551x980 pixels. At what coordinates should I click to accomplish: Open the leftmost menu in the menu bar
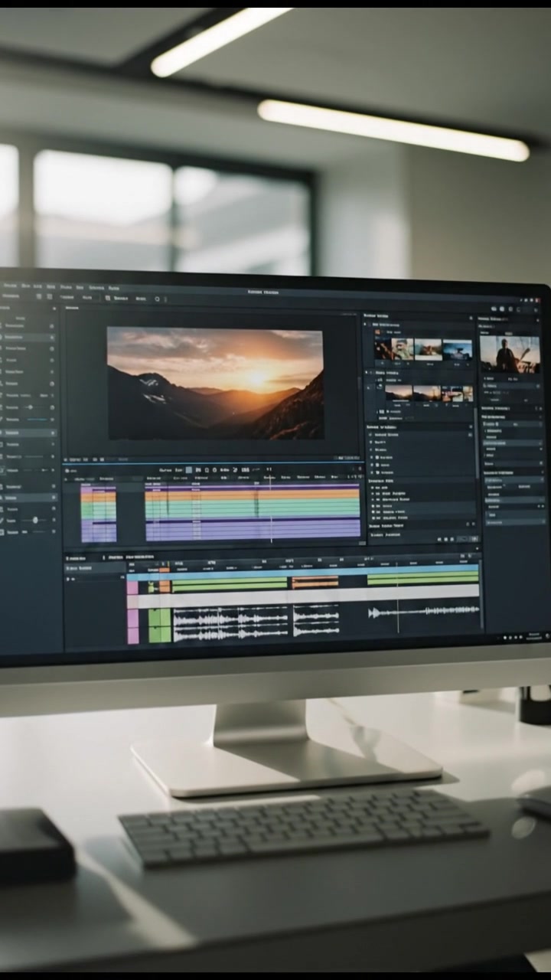pos(9,287)
